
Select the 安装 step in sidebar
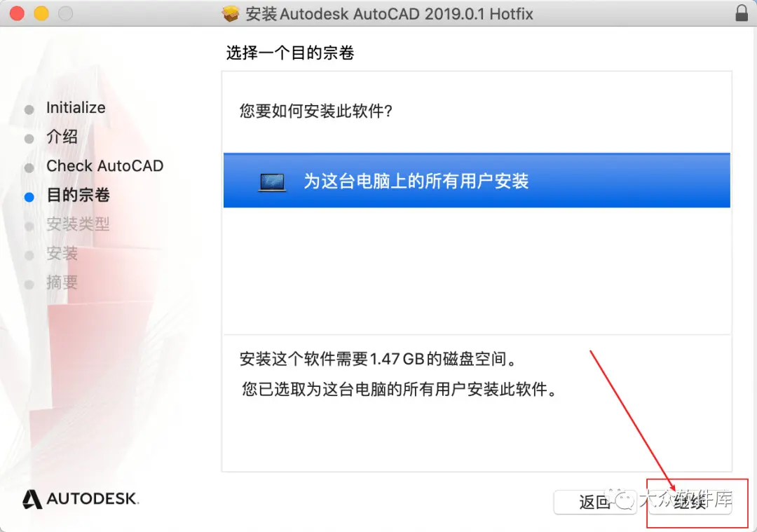[x=62, y=253]
